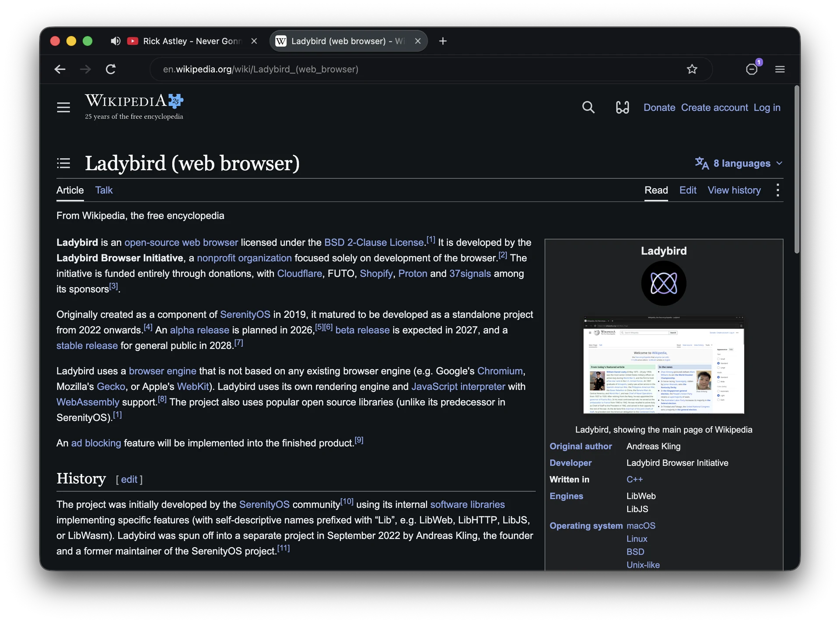Open a new browser tab
This screenshot has height=623, width=840.
[x=443, y=41]
